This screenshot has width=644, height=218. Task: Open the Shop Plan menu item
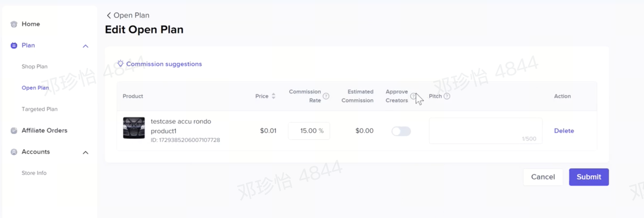[34, 66]
